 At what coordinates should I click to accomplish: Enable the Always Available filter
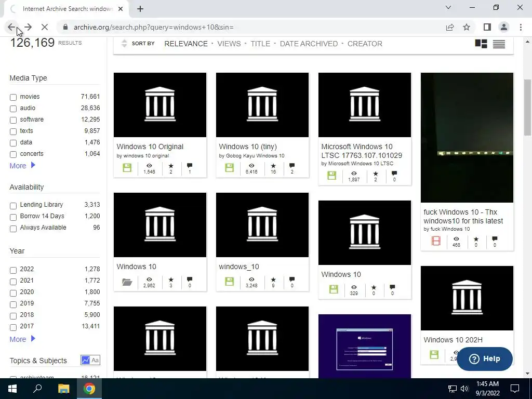[13, 229]
